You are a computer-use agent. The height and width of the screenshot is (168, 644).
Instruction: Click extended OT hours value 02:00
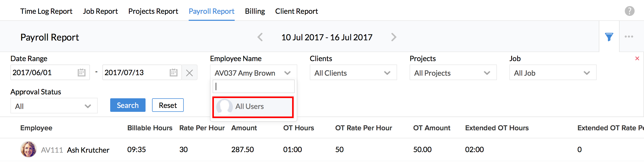click(x=475, y=150)
